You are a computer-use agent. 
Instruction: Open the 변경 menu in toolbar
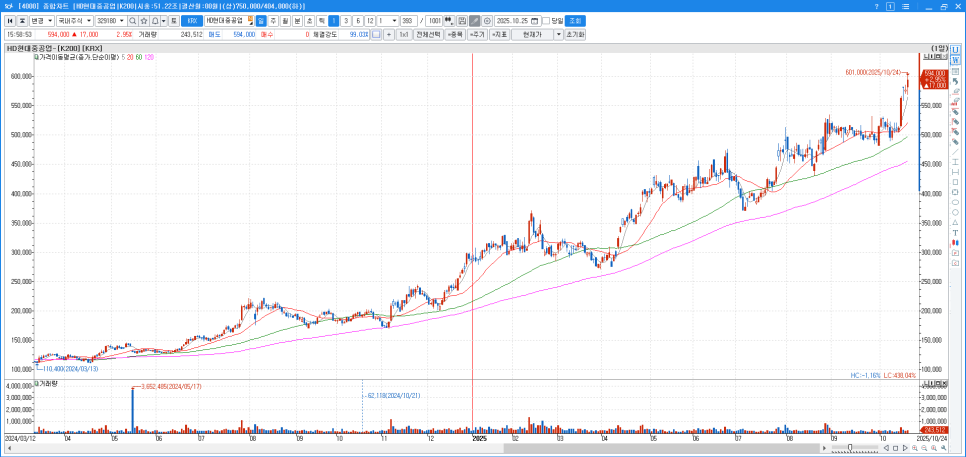pyautogui.click(x=39, y=20)
